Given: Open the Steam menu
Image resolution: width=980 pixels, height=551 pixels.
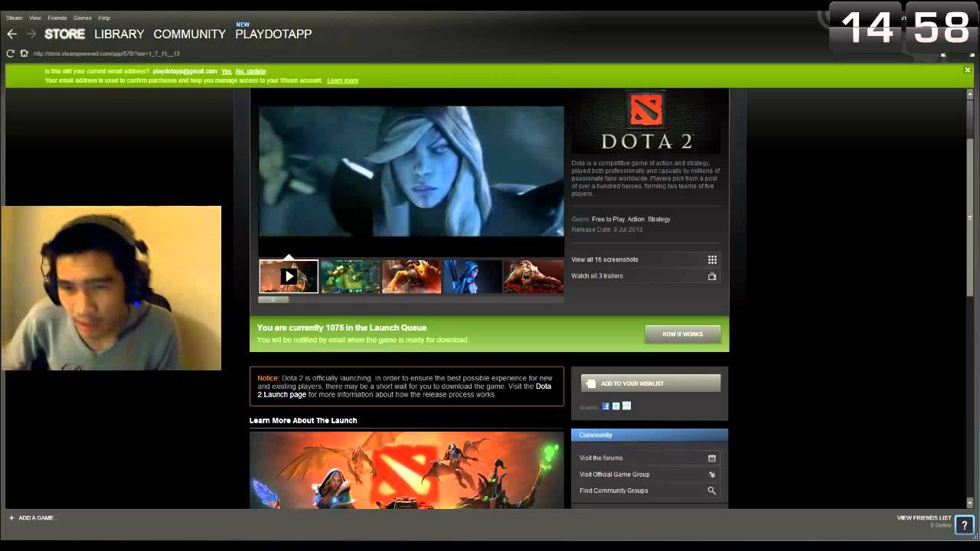Looking at the screenshot, I should [x=14, y=18].
